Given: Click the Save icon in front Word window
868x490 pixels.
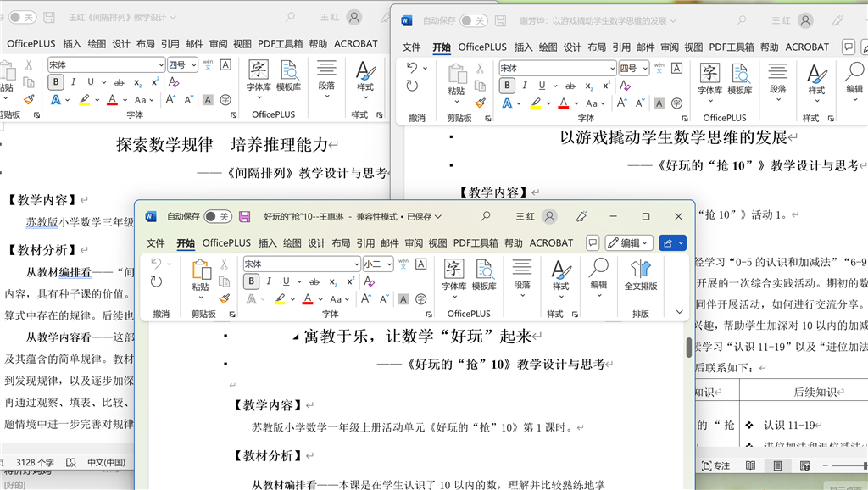Looking at the screenshot, I should (x=244, y=216).
